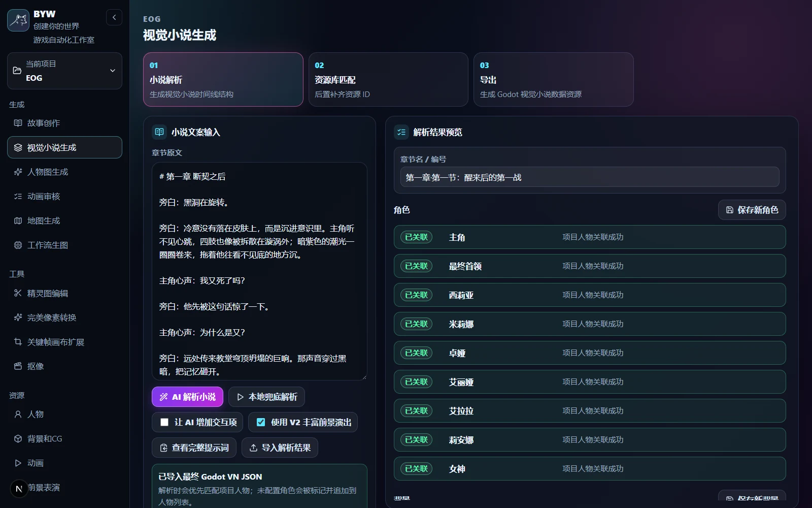The height and width of the screenshot is (508, 812).
Task: Select 视觉小说生成 sidebar item
Action: (x=65, y=147)
